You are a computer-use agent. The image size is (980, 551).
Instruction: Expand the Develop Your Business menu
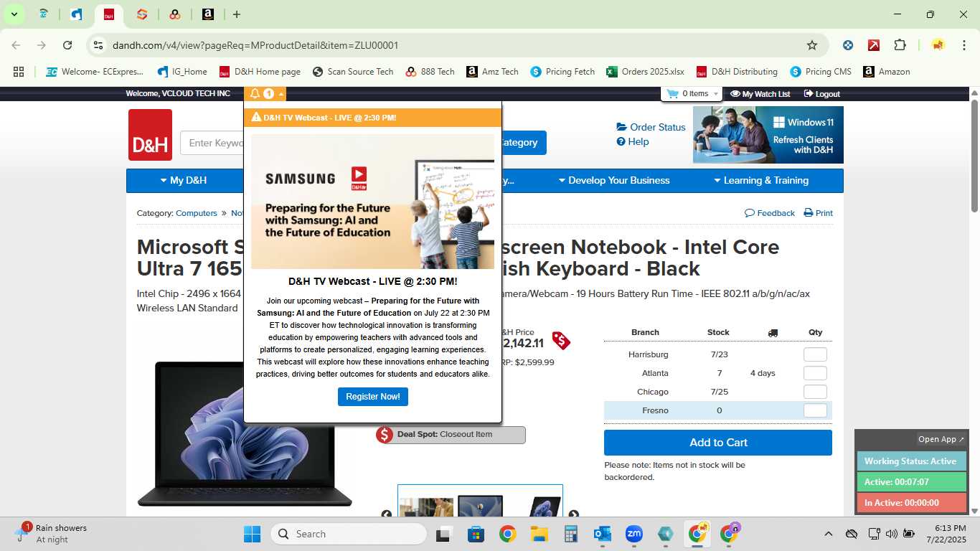(x=614, y=180)
